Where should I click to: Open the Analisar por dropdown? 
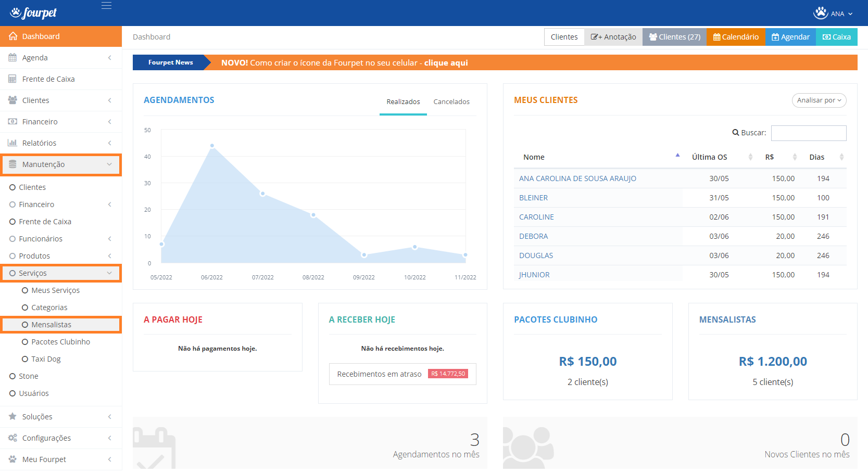tap(819, 100)
